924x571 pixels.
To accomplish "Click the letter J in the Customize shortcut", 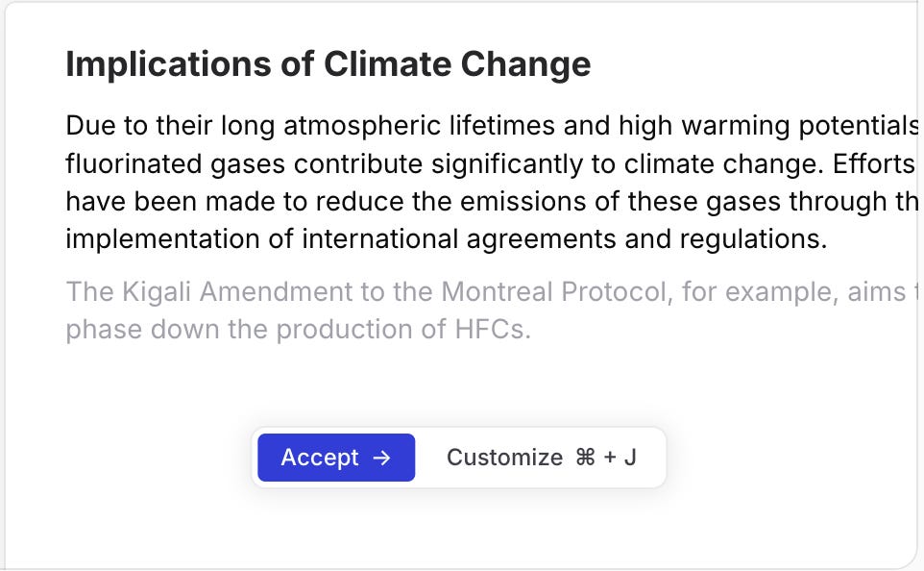I will (x=630, y=458).
